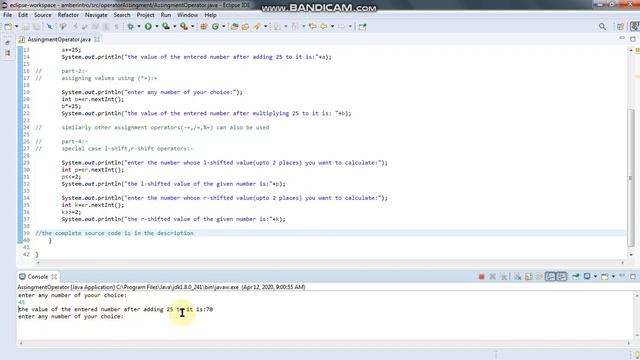The image size is (640, 360).
Task: Toggle the console Word Wrap icon
Action: pyautogui.click(x=539, y=277)
